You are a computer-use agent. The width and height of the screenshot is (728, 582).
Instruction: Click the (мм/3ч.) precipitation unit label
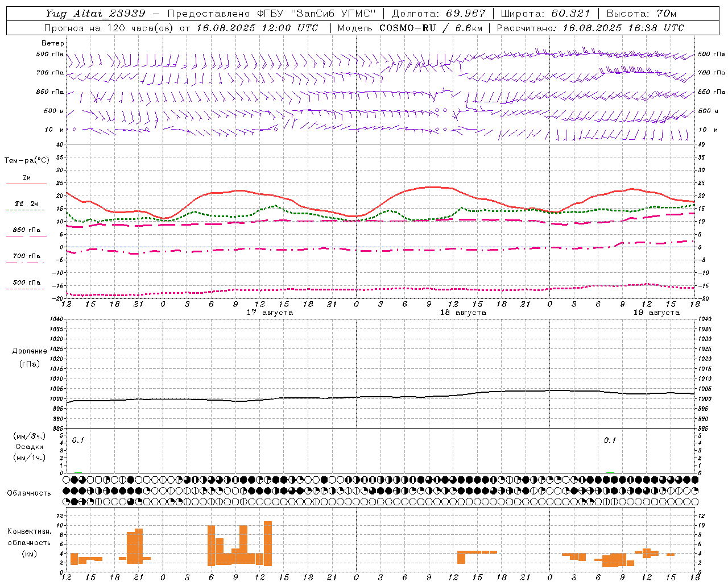tap(30, 436)
